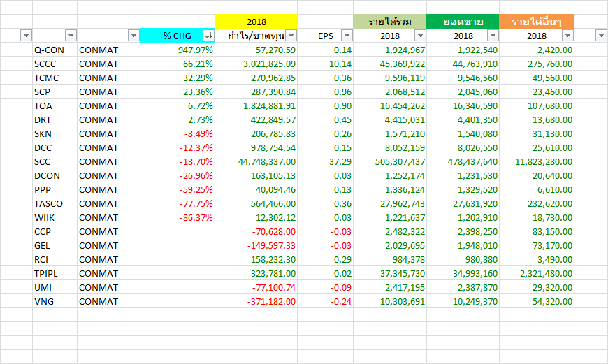
Task: Click the yellow 2018 header cell
Action: [256, 22]
